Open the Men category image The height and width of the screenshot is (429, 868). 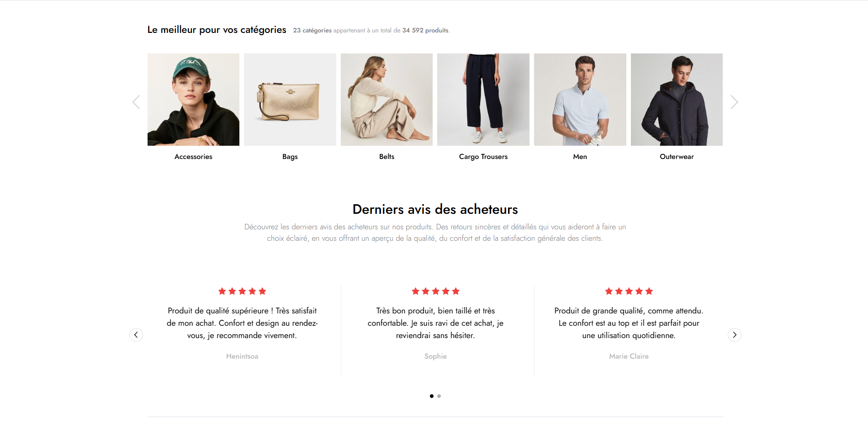tap(580, 100)
